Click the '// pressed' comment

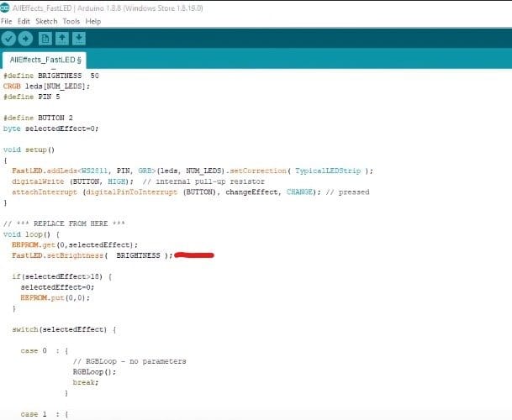click(x=347, y=192)
